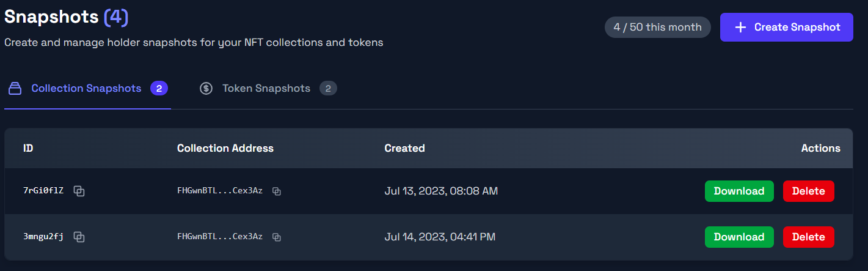Delete the snapshot 7rGi0flZ

point(808,191)
